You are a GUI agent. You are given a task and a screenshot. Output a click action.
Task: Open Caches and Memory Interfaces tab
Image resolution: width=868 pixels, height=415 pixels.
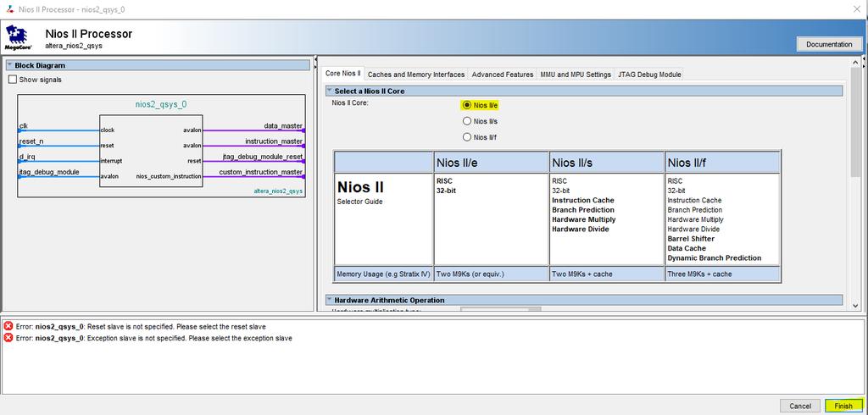click(x=416, y=75)
